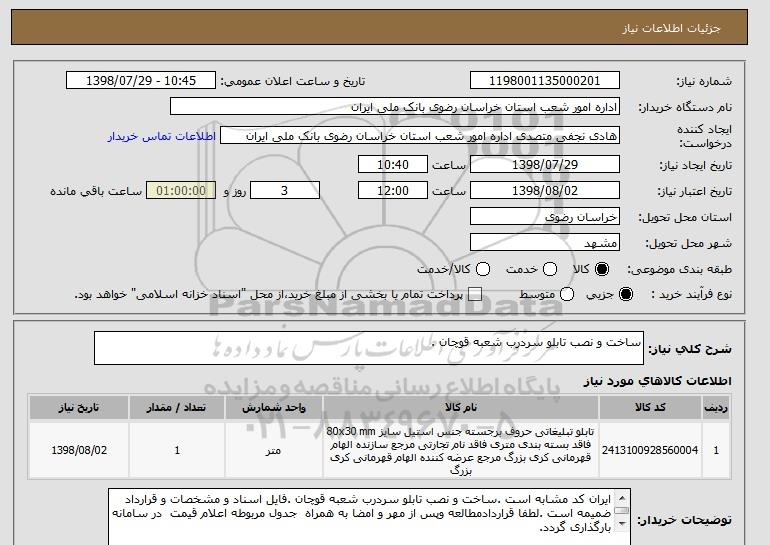Click the نام دستگاه خریدار field
The height and width of the screenshot is (545, 770).
(x=395, y=107)
